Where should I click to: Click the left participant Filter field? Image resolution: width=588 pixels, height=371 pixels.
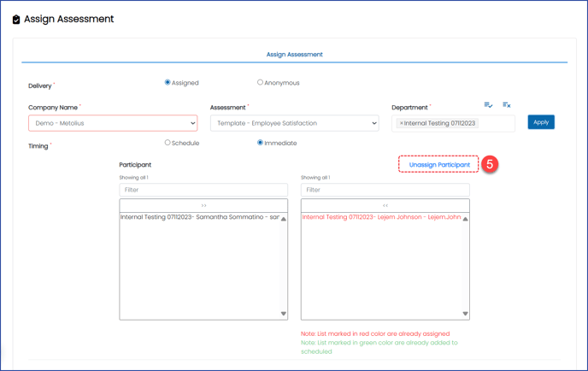(203, 190)
